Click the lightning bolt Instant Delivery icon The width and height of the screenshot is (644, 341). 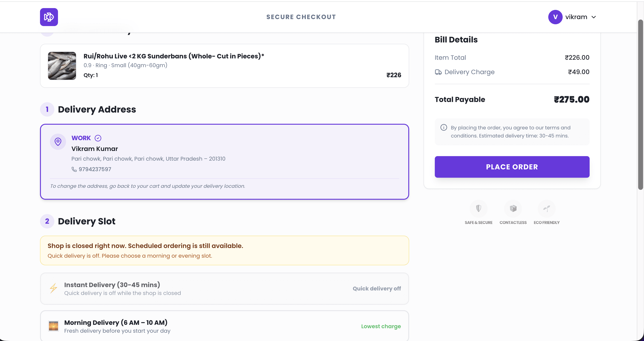coord(53,288)
